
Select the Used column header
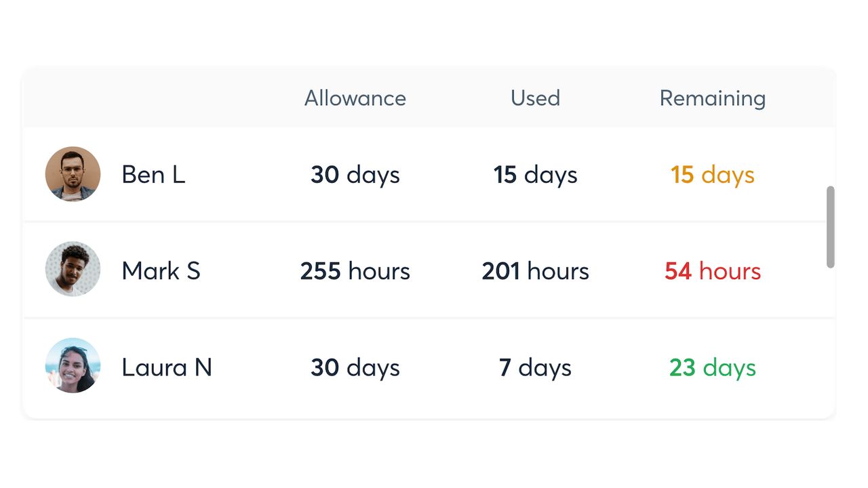pos(535,98)
